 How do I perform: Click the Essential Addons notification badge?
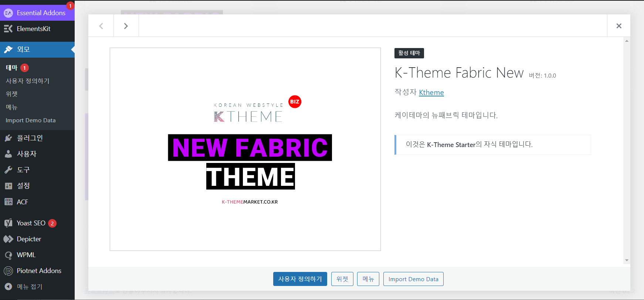tap(70, 6)
